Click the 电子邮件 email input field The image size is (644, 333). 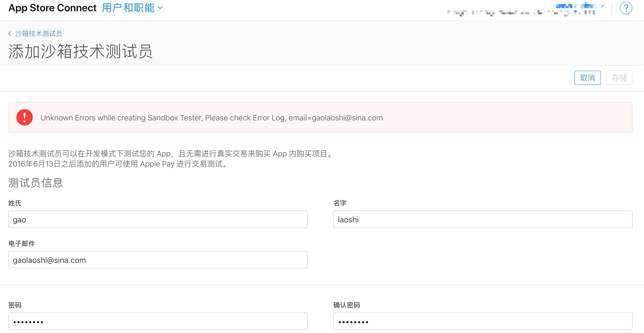click(x=158, y=260)
